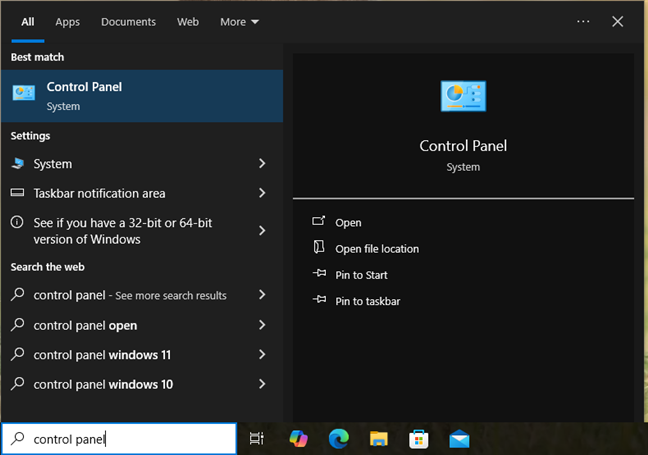648x455 pixels.
Task: Switch to the Apps tab
Action: coord(67,22)
